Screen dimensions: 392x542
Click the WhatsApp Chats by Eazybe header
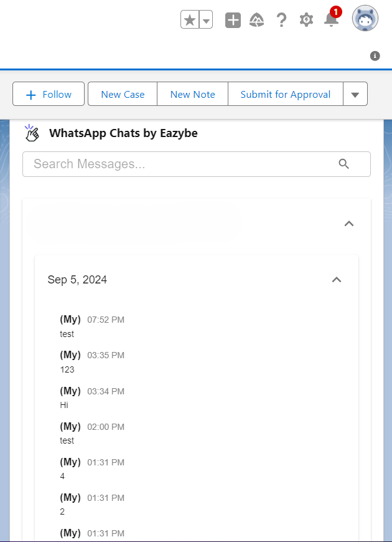tap(123, 133)
